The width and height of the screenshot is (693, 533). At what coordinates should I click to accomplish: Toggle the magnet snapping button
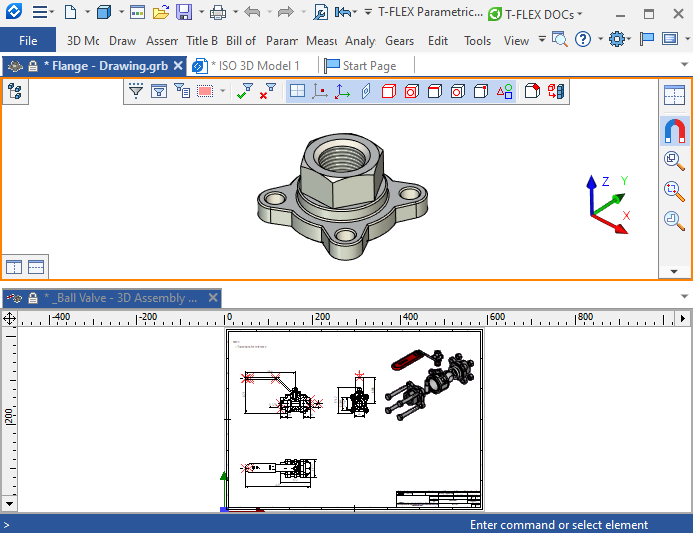pyautogui.click(x=674, y=131)
